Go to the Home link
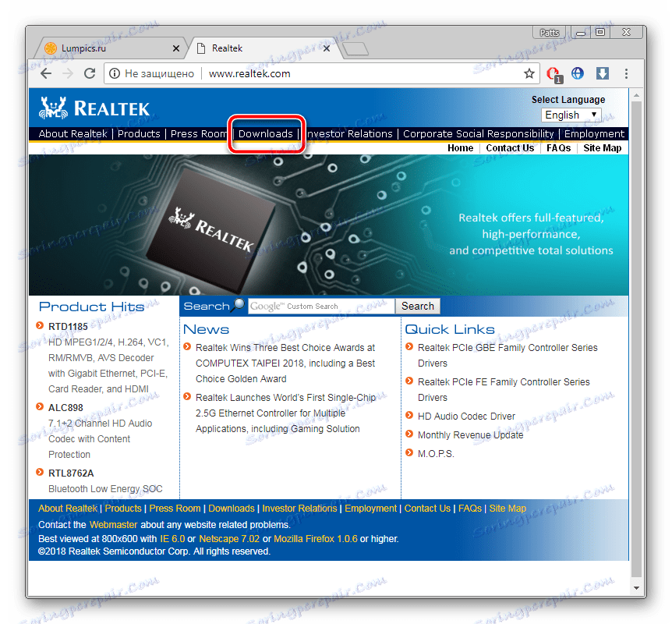Image resolution: width=672 pixels, height=624 pixels. [460, 148]
